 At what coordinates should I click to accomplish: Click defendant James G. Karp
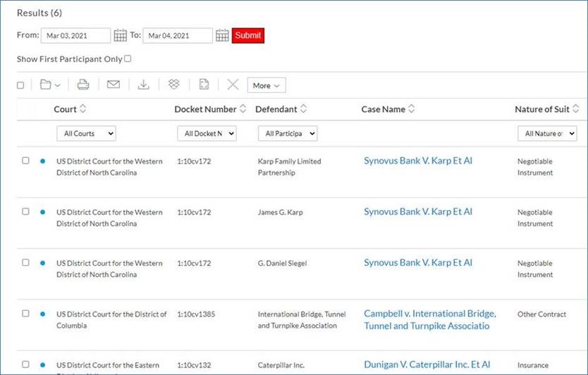(x=280, y=212)
